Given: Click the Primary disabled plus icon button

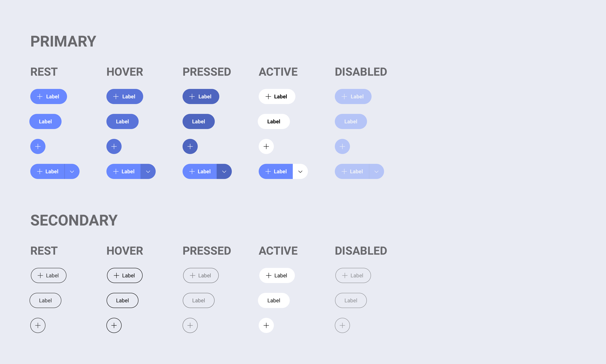Looking at the screenshot, I should 342,146.
